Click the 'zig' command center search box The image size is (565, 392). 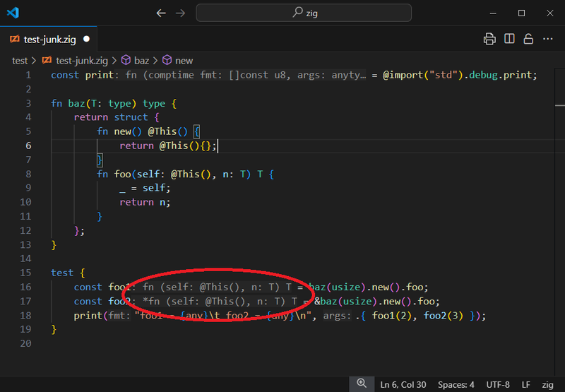pyautogui.click(x=304, y=13)
